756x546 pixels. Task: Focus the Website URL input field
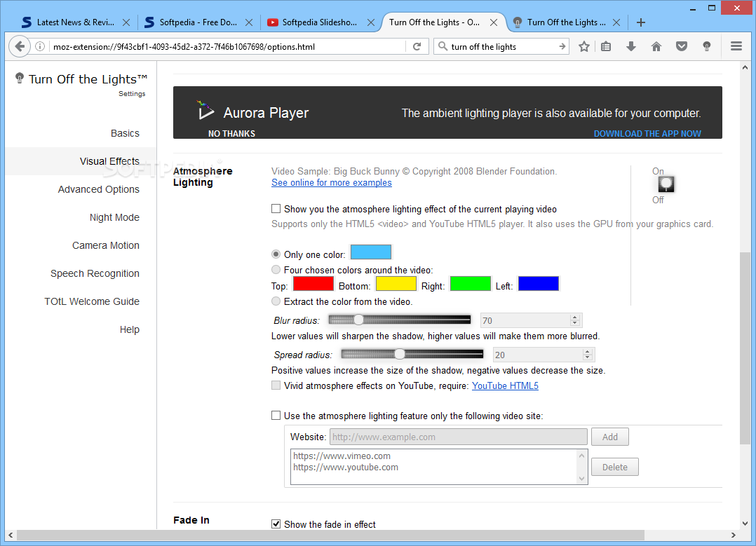[x=459, y=437]
